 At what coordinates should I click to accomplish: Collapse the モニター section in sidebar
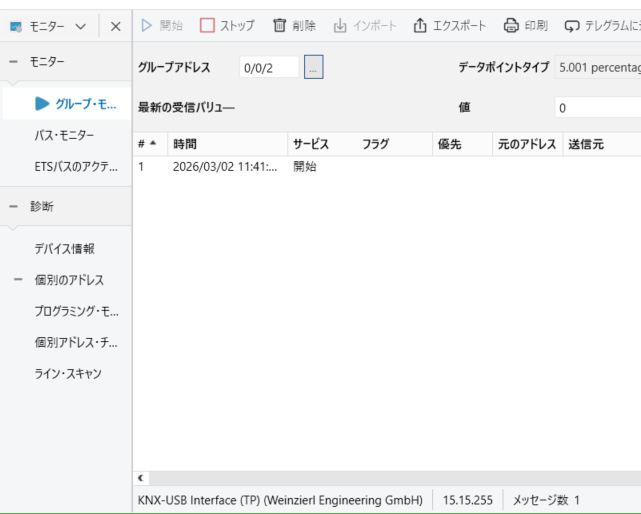pyautogui.click(x=13, y=62)
